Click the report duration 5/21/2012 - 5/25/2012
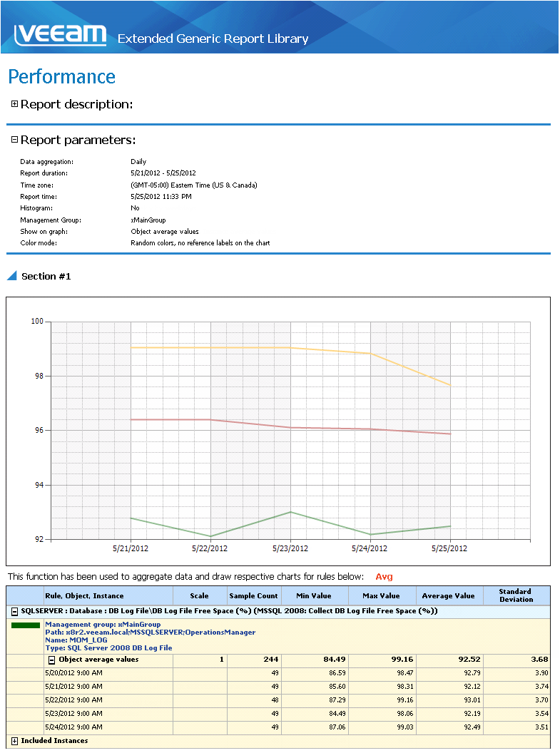560x753 pixels. point(163,173)
